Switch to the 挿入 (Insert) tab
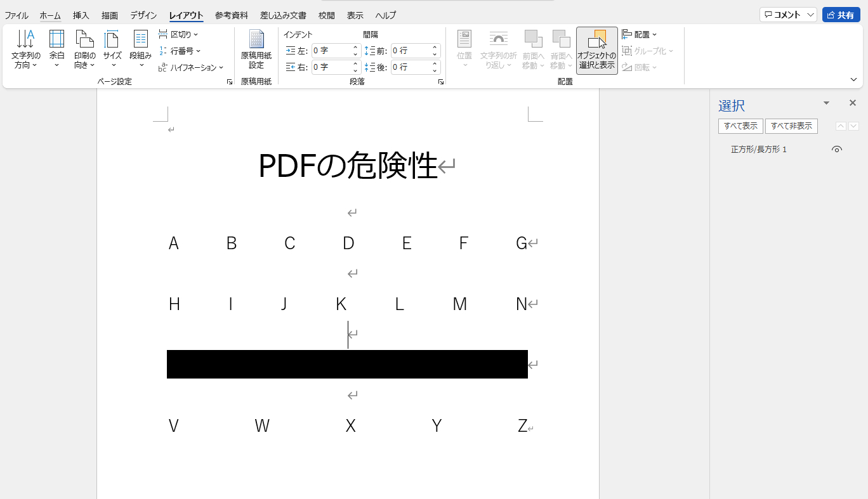Image resolution: width=868 pixels, height=499 pixels. 81,15
